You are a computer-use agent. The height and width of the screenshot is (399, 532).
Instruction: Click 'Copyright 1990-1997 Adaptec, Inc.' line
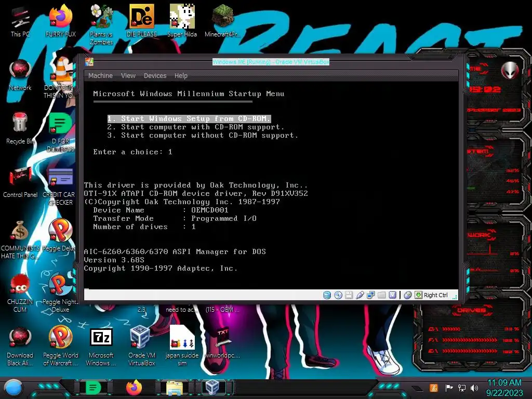point(161,268)
